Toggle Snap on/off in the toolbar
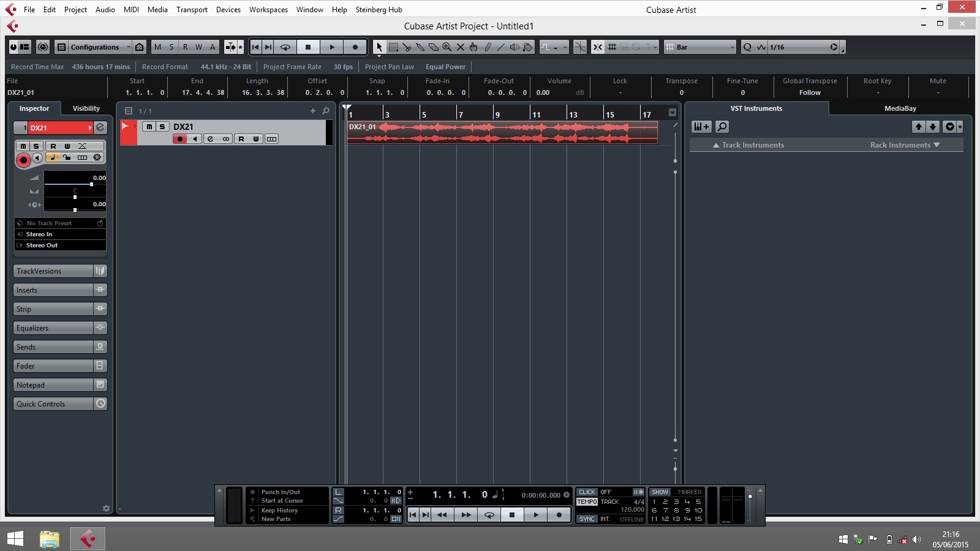 [x=598, y=47]
